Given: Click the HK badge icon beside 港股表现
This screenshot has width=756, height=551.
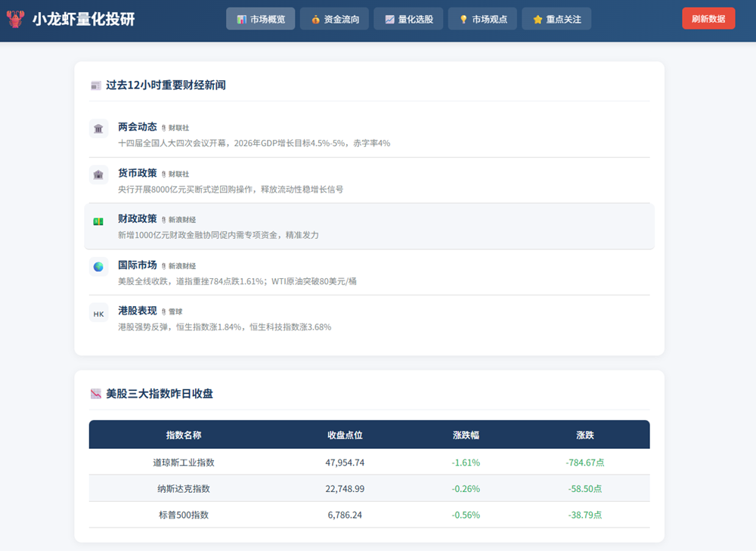Looking at the screenshot, I should tap(98, 313).
